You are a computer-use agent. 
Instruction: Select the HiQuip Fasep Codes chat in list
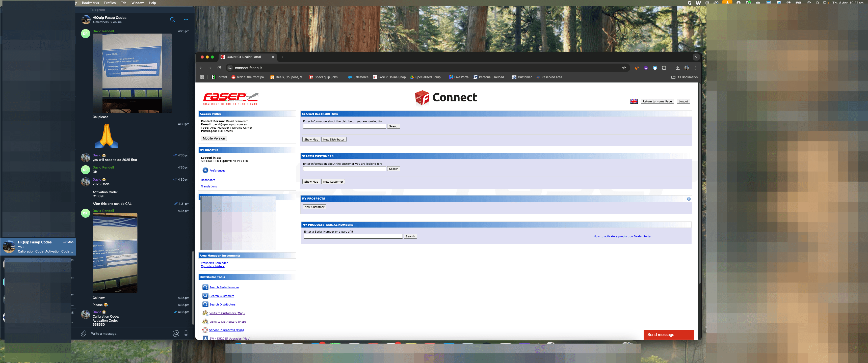tap(38, 247)
